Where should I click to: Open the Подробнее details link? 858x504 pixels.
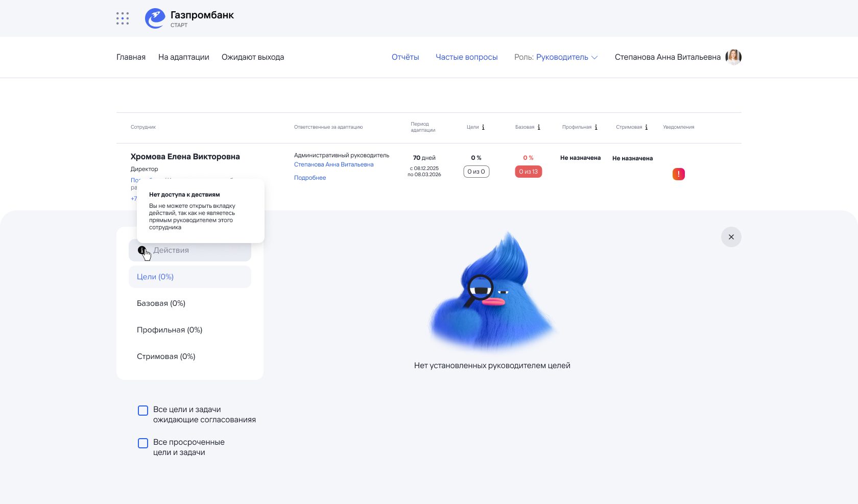pyautogui.click(x=310, y=178)
